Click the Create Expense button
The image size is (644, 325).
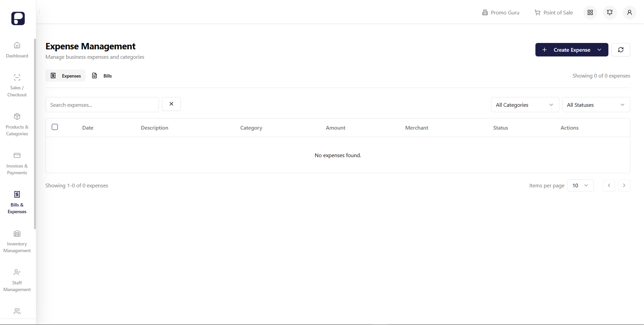[571, 50]
